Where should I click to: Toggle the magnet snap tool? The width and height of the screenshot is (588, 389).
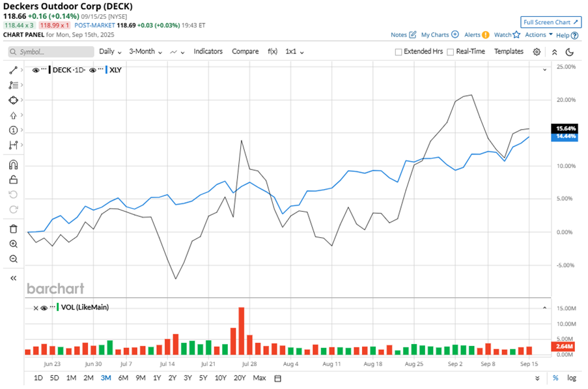[x=13, y=165]
